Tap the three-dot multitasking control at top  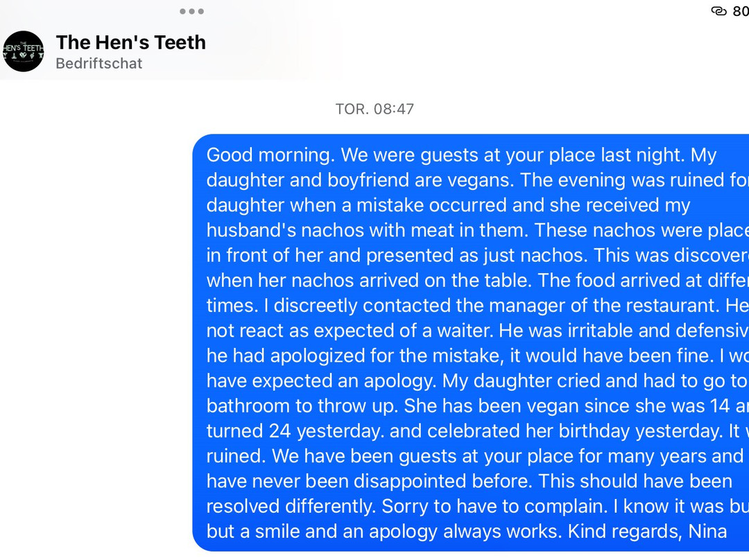191,11
